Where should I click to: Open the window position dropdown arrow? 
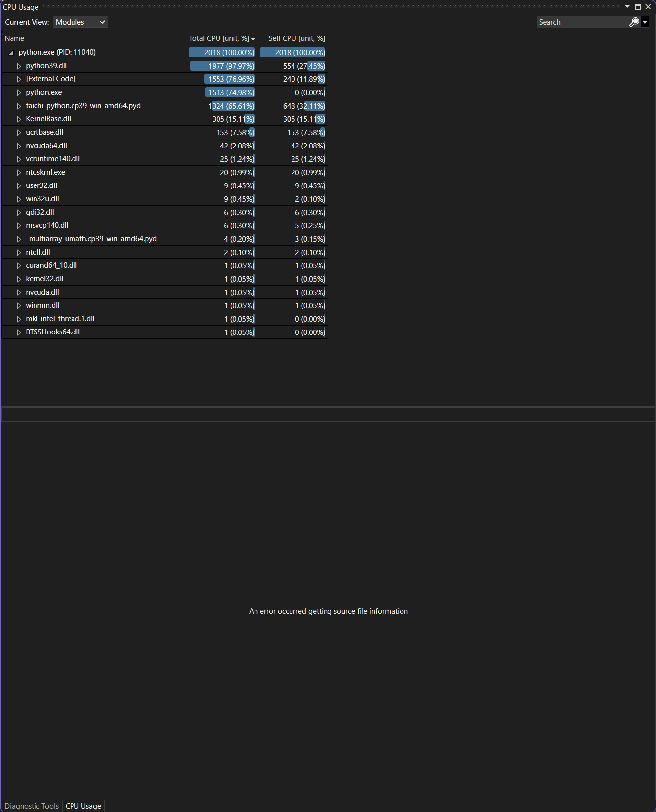pyautogui.click(x=627, y=7)
